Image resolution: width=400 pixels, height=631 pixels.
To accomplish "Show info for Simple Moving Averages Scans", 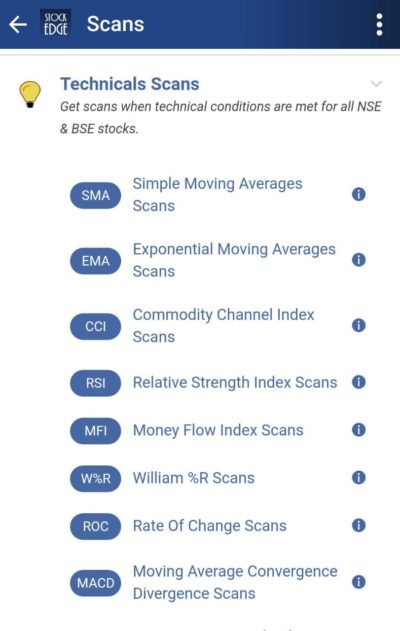I will click(x=359, y=194).
